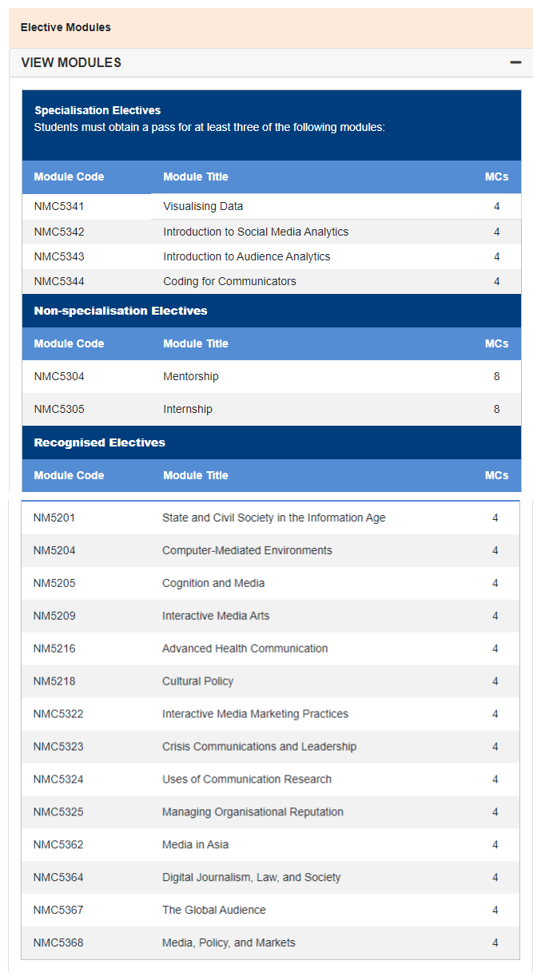
Task: Select module code NM5209
Action: click(54, 616)
